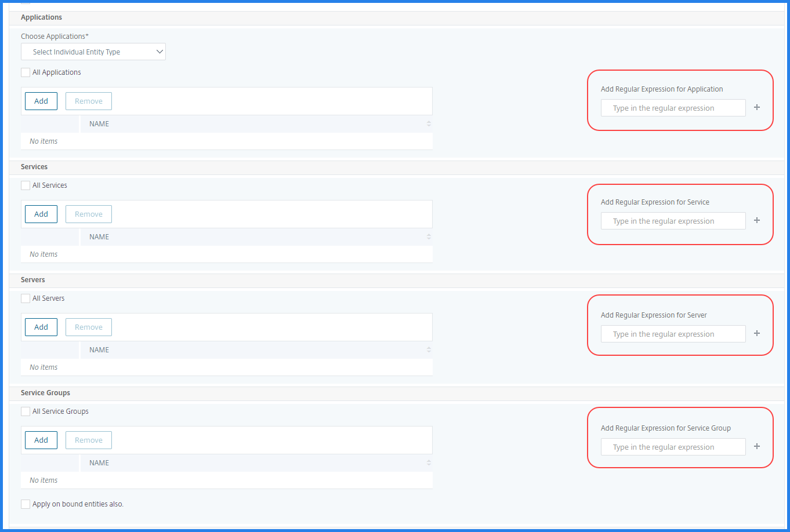Click Add button under All Services

(x=41, y=214)
